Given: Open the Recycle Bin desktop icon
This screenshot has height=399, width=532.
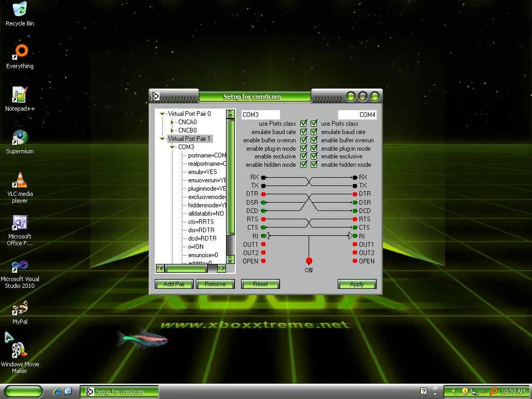Looking at the screenshot, I should pyautogui.click(x=20, y=14).
